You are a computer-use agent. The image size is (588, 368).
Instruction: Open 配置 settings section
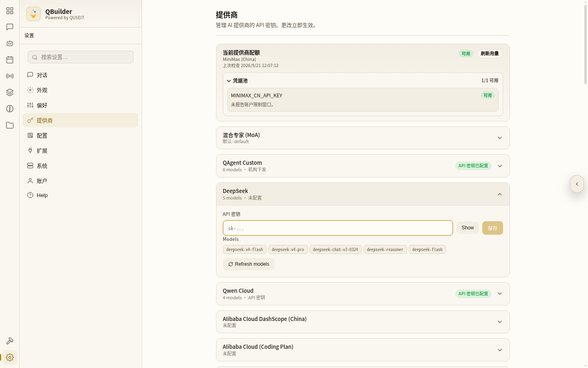(80, 135)
